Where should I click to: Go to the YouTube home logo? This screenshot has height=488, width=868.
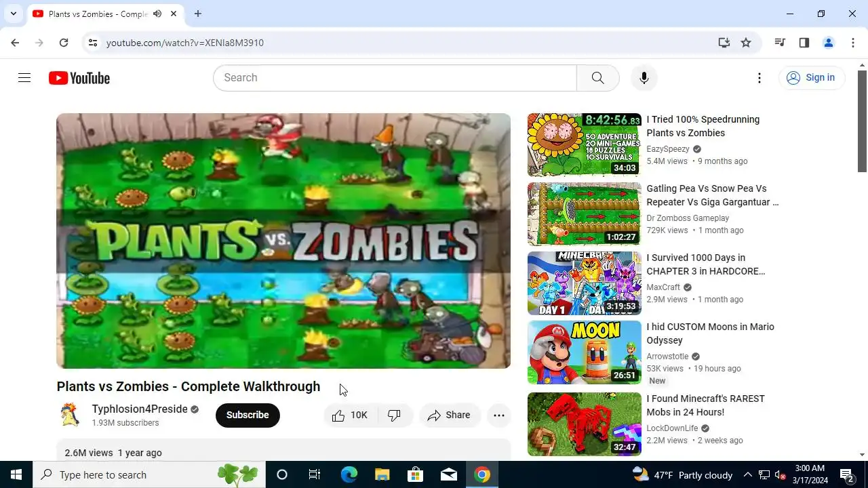pos(79,78)
